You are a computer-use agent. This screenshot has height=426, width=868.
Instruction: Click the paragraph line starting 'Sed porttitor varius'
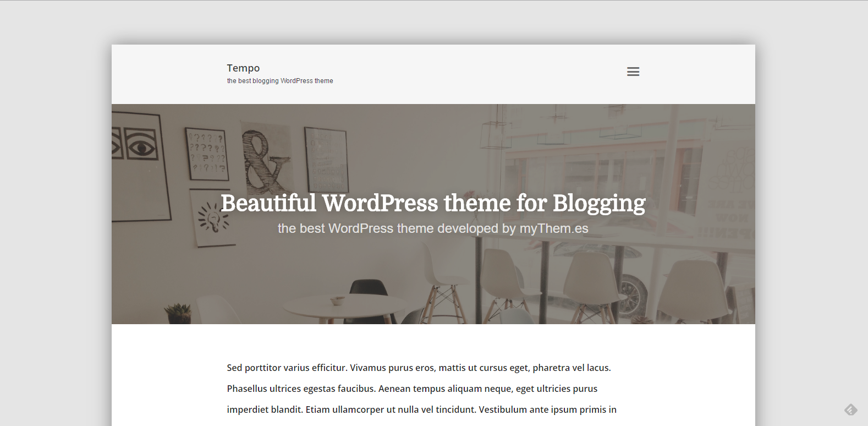[x=419, y=368]
